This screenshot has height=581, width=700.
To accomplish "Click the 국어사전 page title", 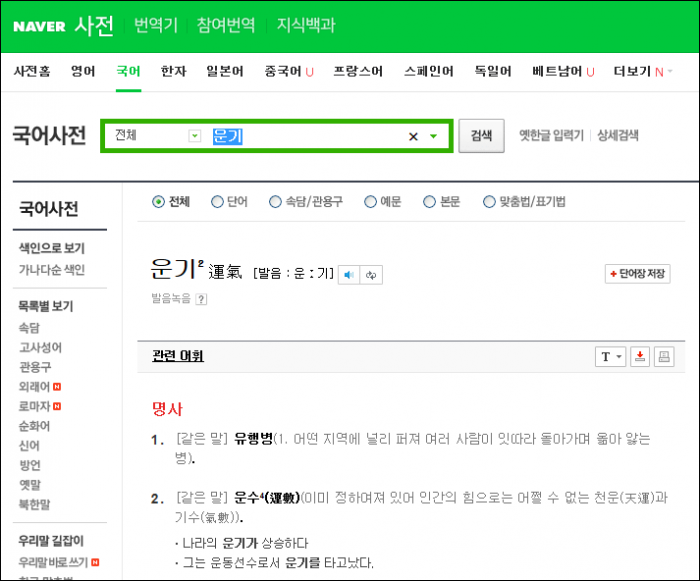I will tap(49, 135).
